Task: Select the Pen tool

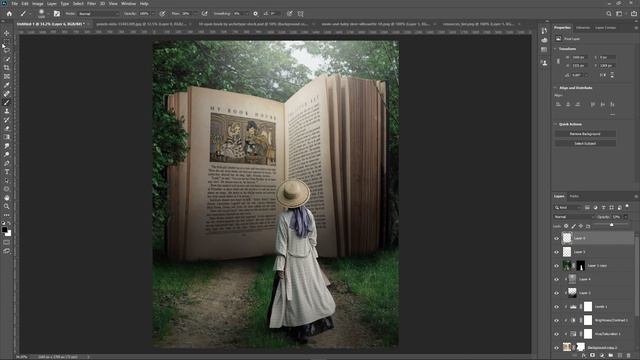Action: (x=7, y=163)
